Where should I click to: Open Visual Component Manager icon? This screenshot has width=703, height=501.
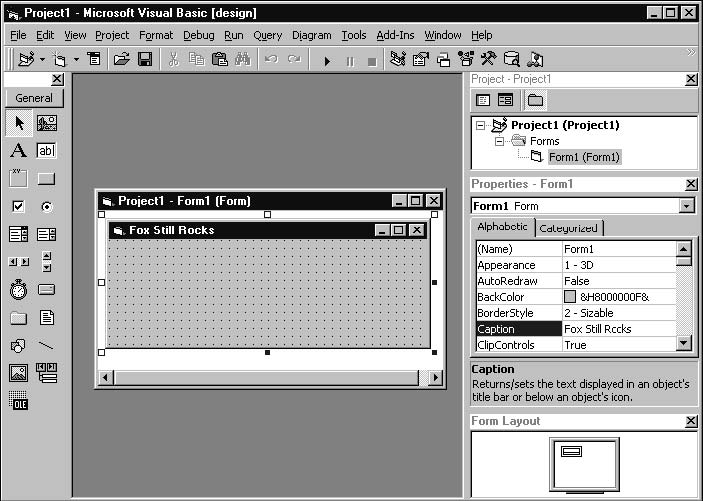(x=535, y=59)
